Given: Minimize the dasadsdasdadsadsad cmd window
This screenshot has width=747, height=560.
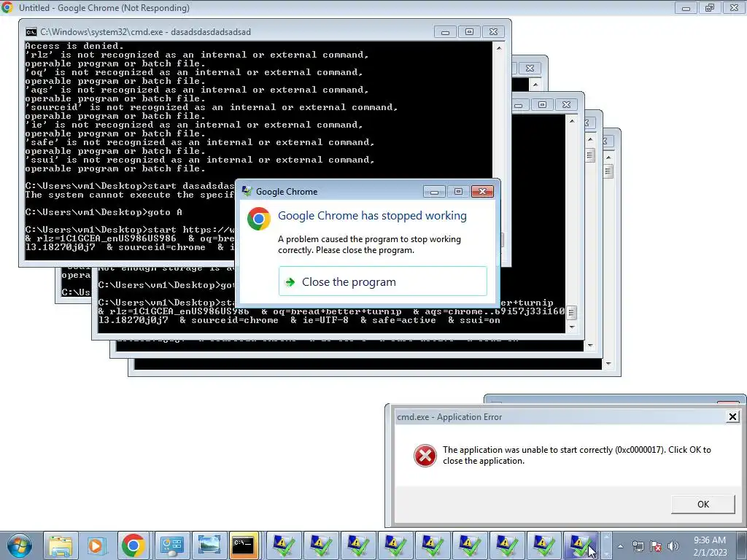Looking at the screenshot, I should 445,32.
